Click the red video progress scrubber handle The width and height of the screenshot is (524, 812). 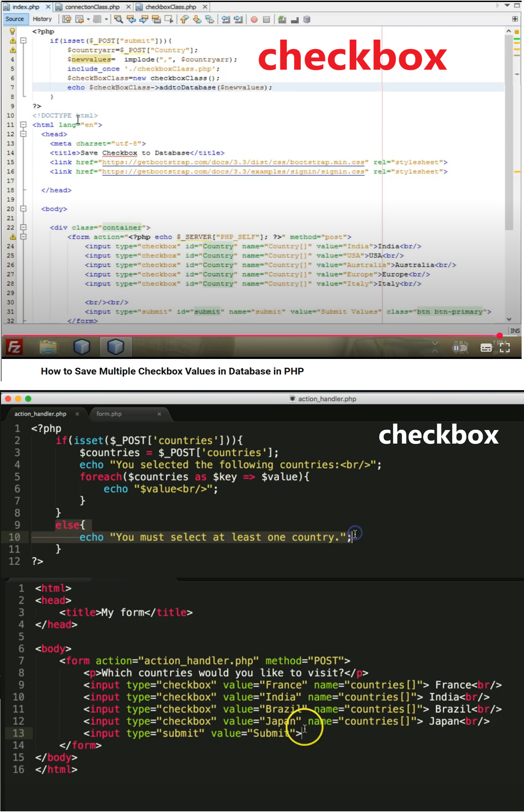(499, 336)
